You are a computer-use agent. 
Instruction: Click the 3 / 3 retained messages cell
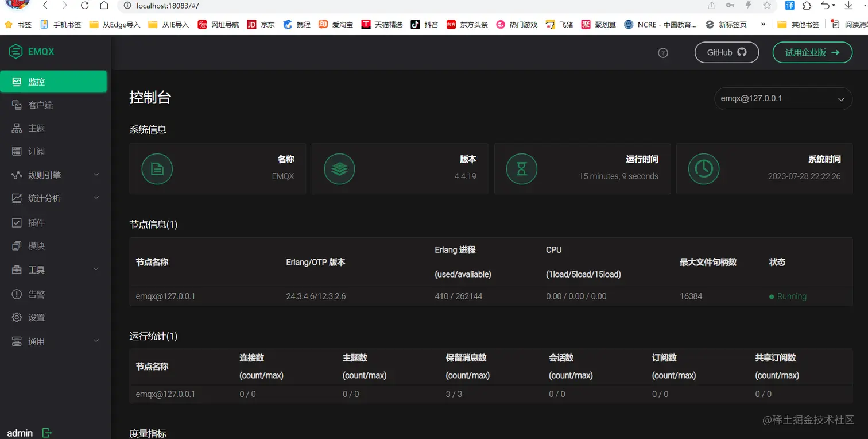coord(454,394)
